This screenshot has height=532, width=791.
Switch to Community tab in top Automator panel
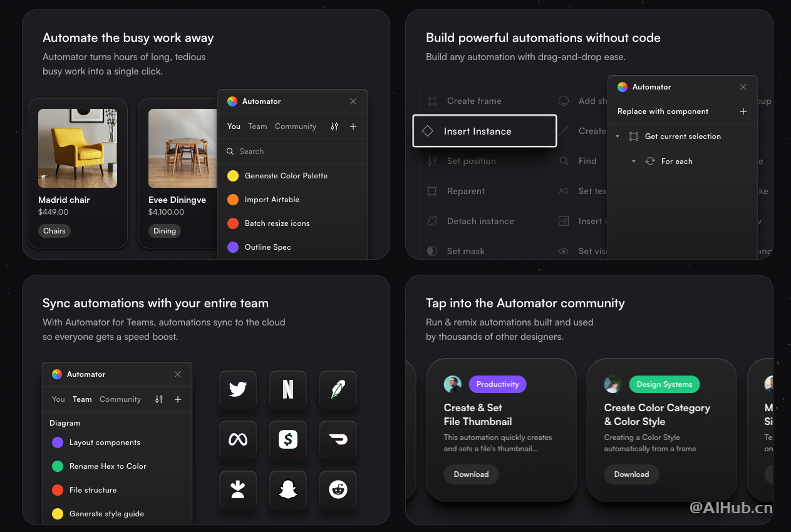tap(296, 126)
